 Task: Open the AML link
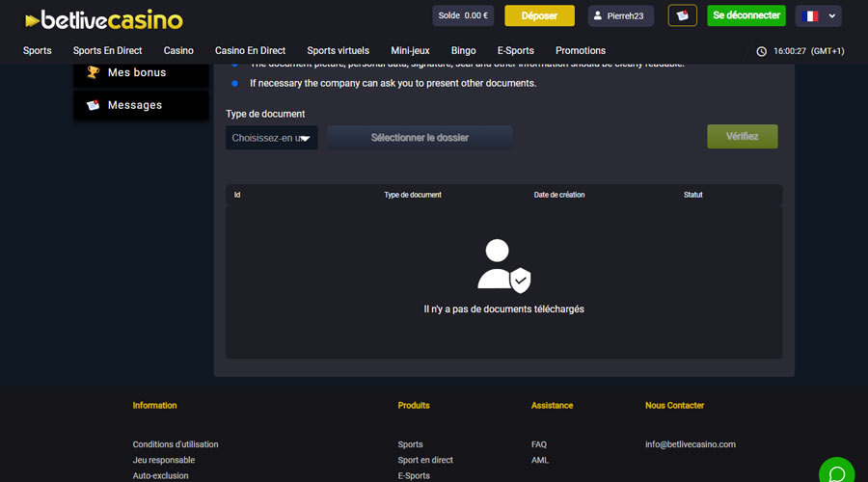(540, 460)
